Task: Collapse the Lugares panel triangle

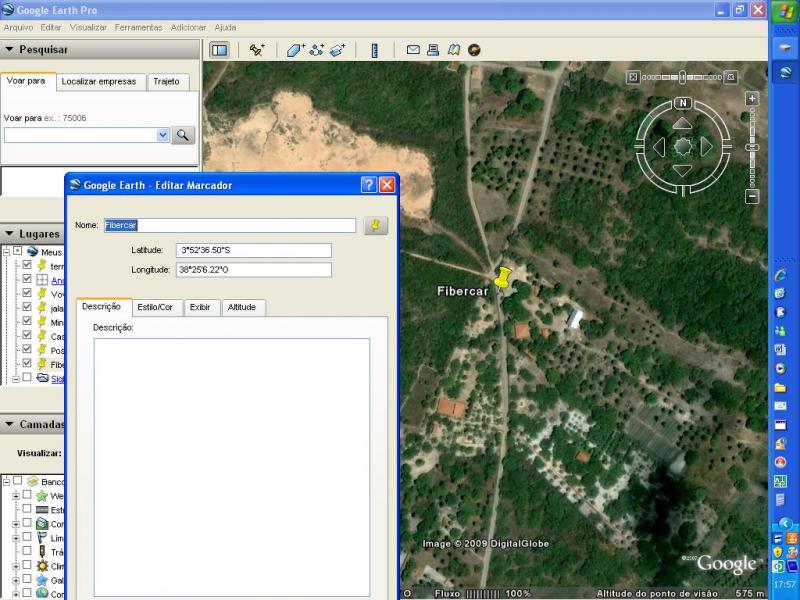Action: coord(9,234)
